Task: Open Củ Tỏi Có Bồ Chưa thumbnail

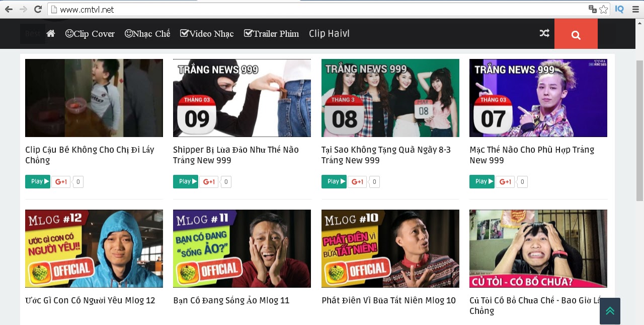Action: coord(538,248)
